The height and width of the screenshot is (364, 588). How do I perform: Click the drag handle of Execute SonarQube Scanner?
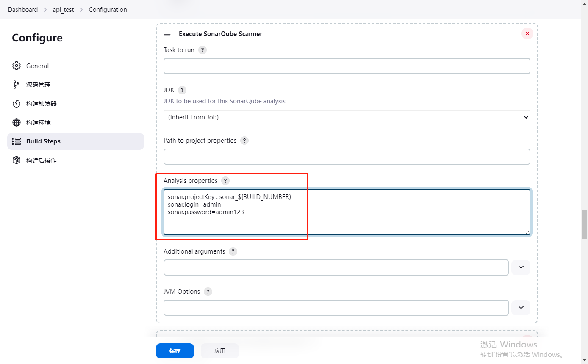pos(167,34)
